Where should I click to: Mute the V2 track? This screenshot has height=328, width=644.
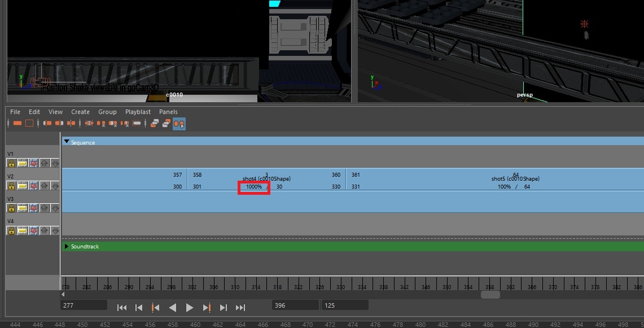tap(23, 186)
